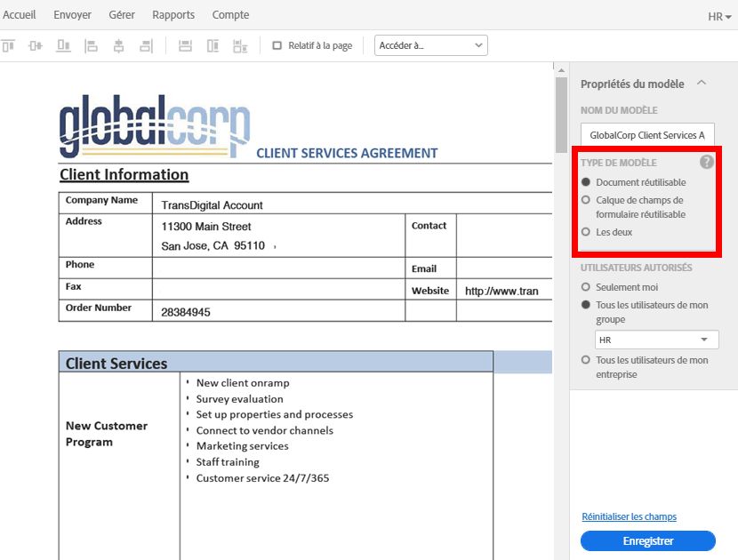Click New client onramp item
This screenshot has width=738, height=560.
point(243,383)
